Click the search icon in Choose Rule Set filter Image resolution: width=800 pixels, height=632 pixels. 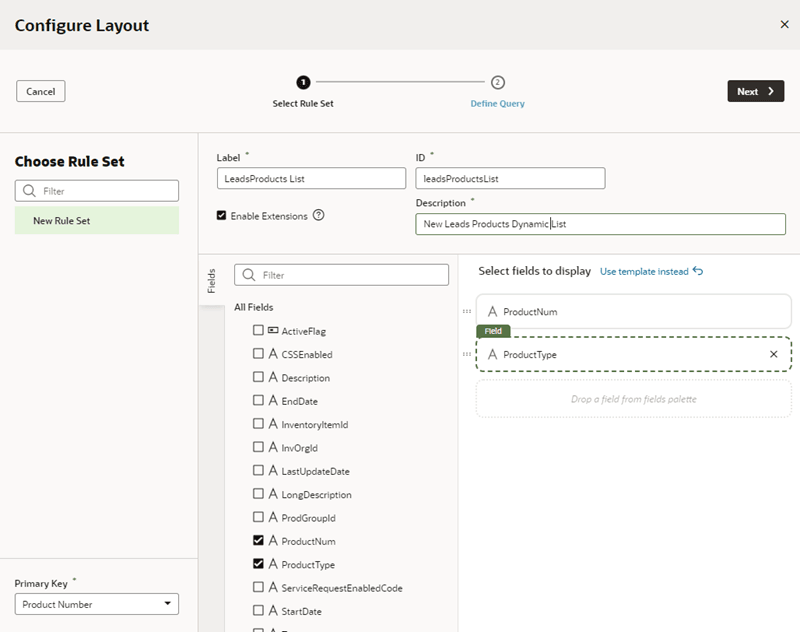point(29,191)
